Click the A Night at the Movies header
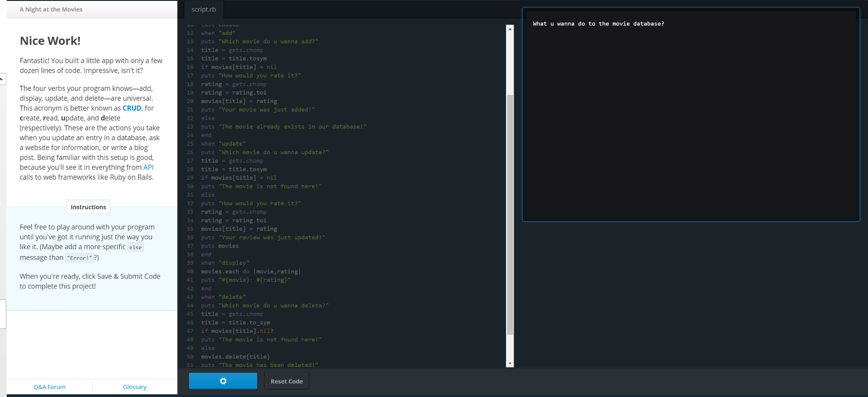 [51, 9]
